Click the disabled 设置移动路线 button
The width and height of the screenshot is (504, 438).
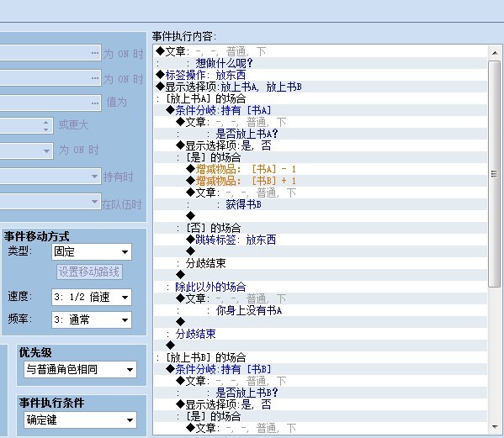[89, 272]
